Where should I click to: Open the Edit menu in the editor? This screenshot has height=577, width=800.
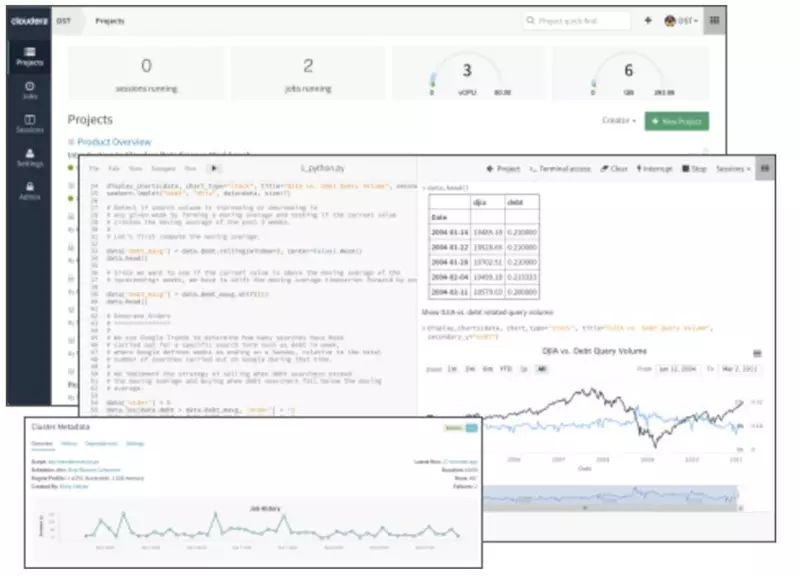click(x=114, y=168)
